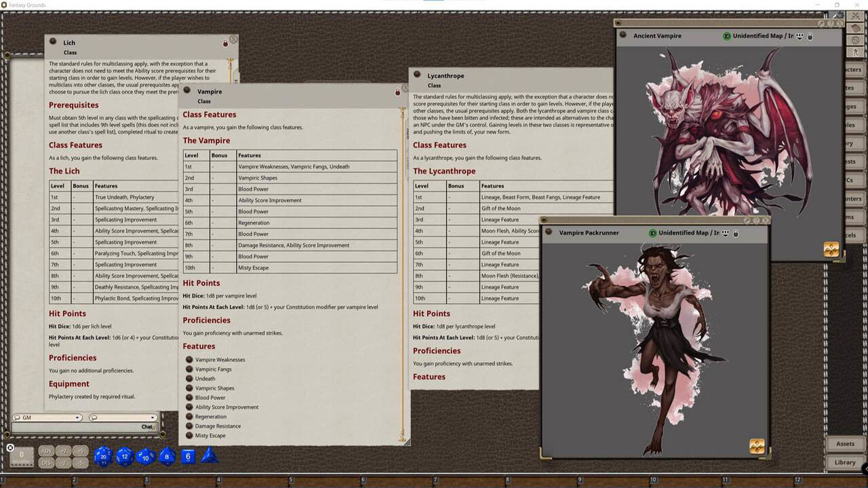Screen dimensions: 868x488
Task: Open the NPCs sidebar tab
Action: tap(856, 180)
